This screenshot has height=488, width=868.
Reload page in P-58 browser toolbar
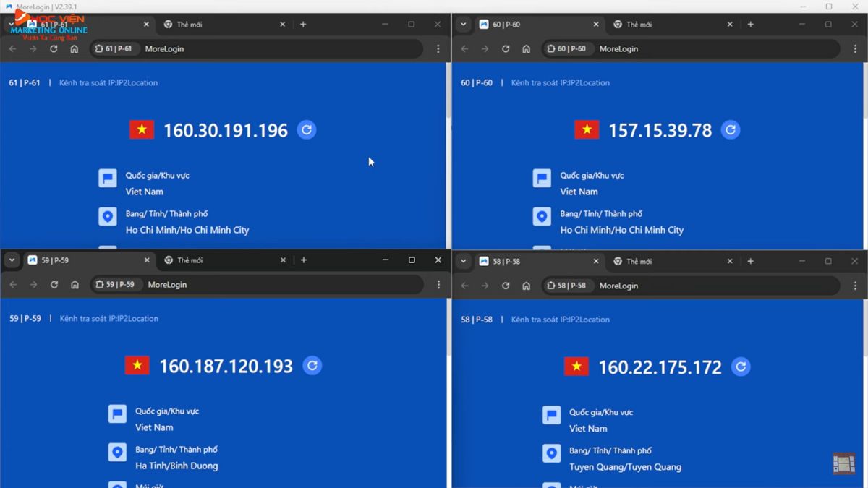pos(506,286)
